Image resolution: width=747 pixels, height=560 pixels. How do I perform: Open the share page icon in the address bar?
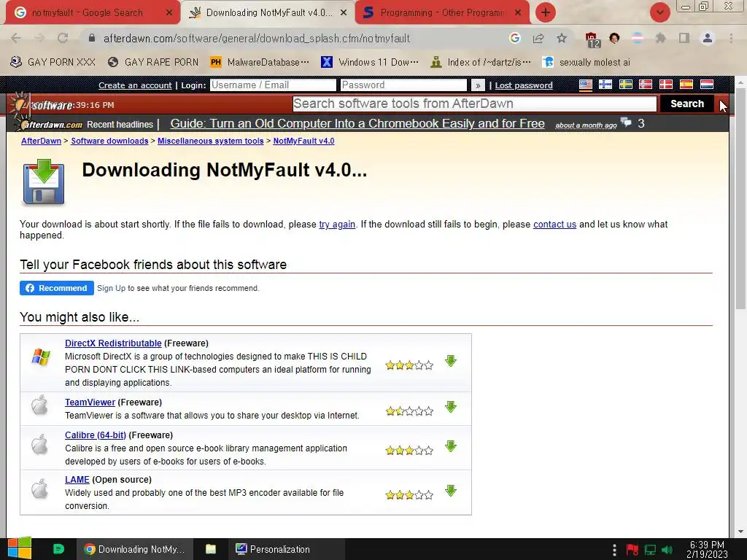(538, 38)
